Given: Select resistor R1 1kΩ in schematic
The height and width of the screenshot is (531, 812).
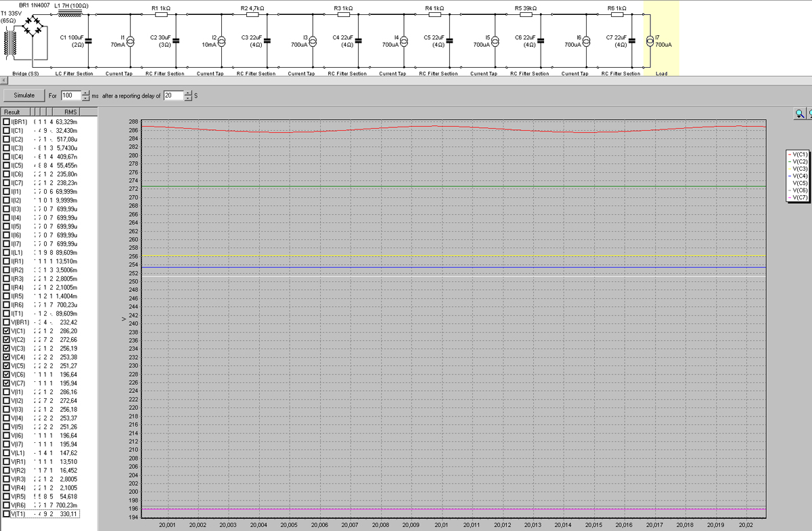Looking at the screenshot, I should (162, 14).
